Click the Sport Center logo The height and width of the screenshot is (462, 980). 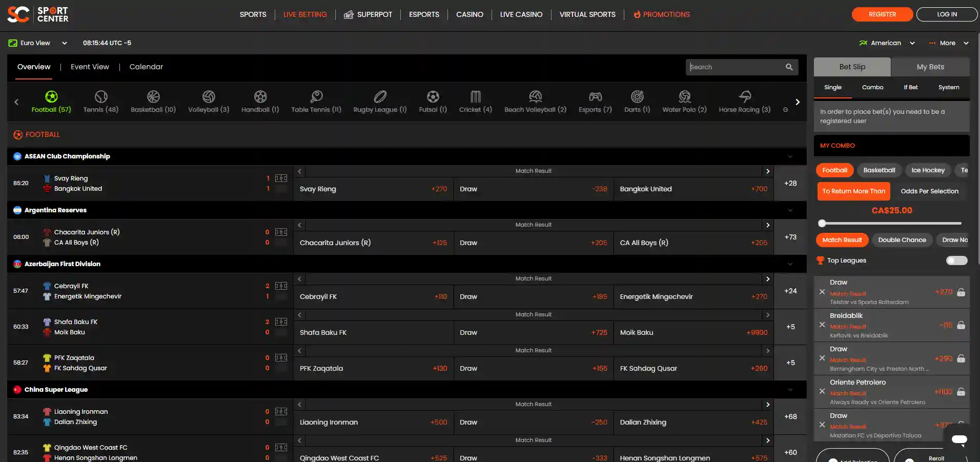(x=38, y=14)
